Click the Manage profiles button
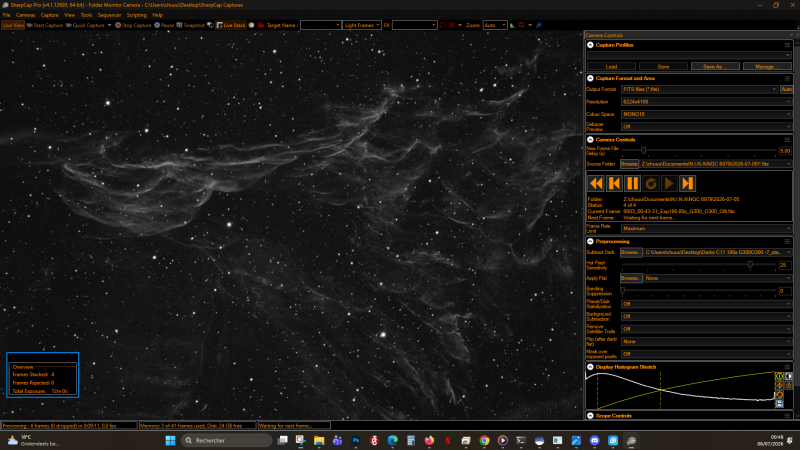800x450 pixels. click(767, 66)
